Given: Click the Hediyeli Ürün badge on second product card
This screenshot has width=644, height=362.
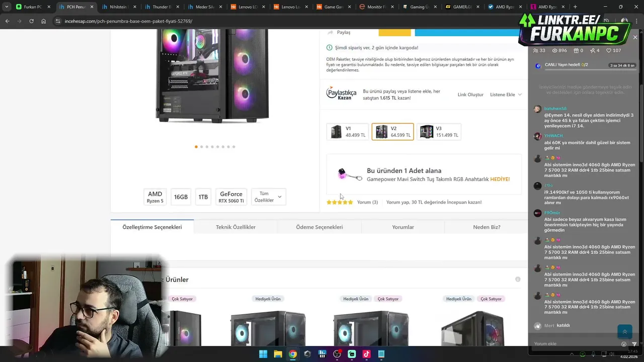Looking at the screenshot, I should 268,299.
